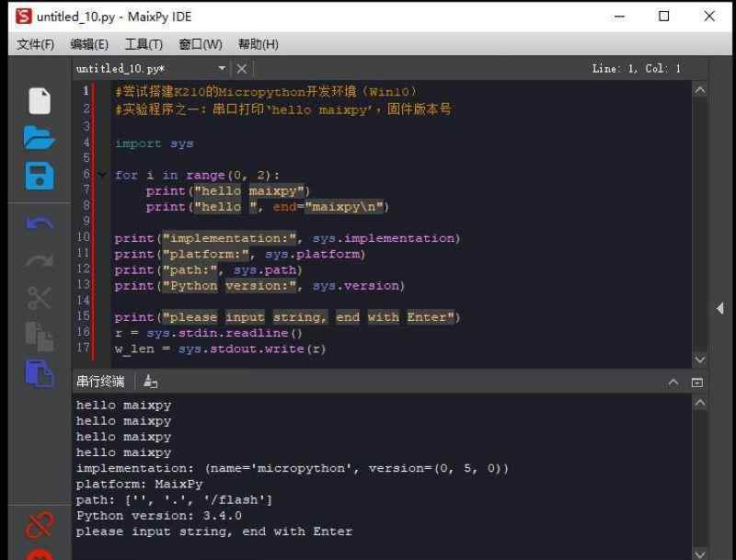Click the 串行终端 panel tab
Viewport: 736px width, 560px height.
click(x=100, y=382)
